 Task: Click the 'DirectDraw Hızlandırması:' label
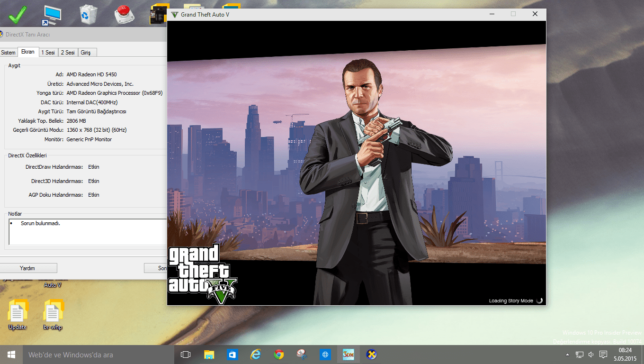point(54,167)
